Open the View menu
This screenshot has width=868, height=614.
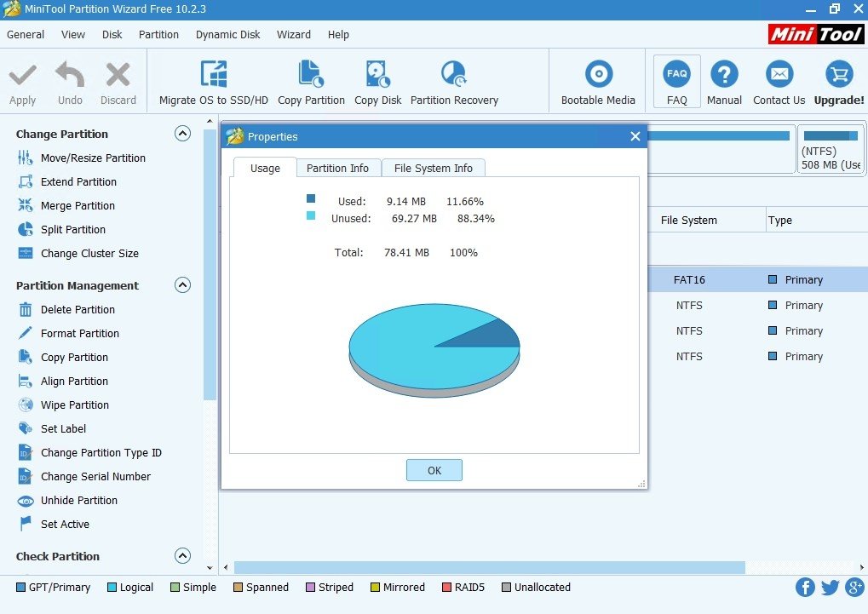coord(73,34)
